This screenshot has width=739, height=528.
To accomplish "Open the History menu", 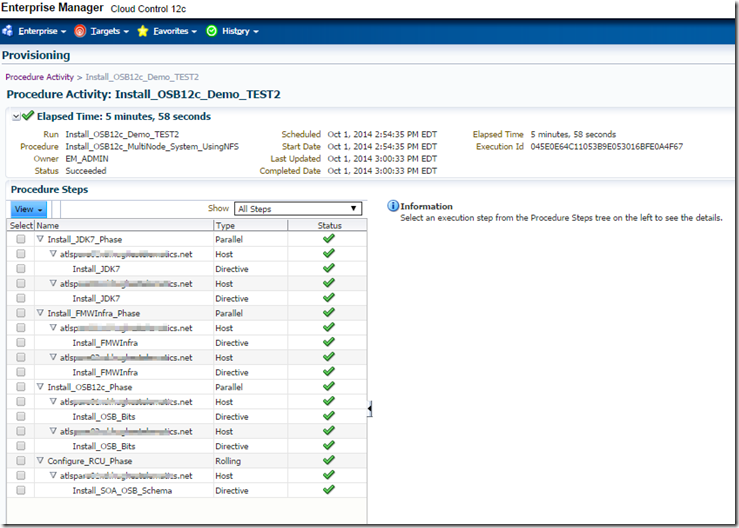I will click(240, 31).
